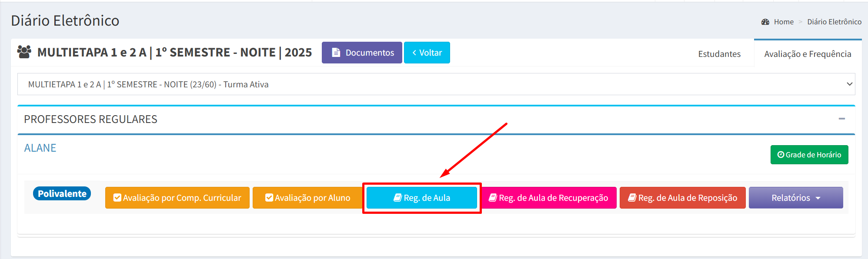Click book icon on Reg. de Aula de Recuperação

coord(493,198)
